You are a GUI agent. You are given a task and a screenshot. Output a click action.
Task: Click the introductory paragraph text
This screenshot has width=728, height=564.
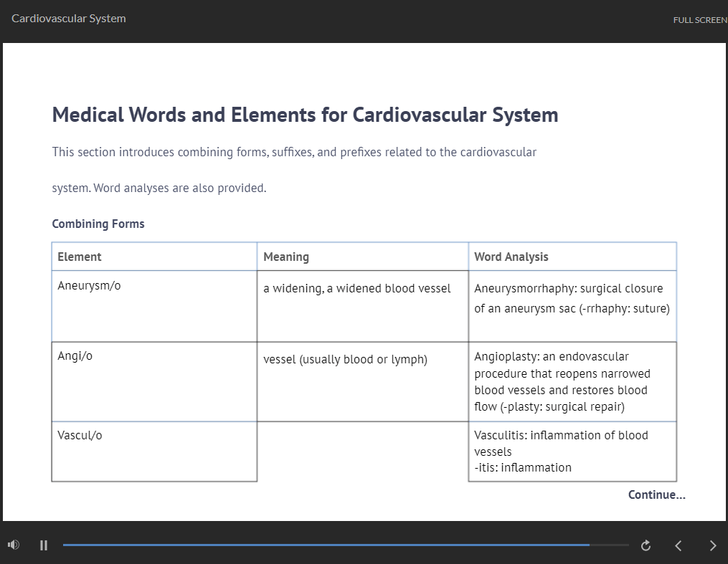coord(294,152)
